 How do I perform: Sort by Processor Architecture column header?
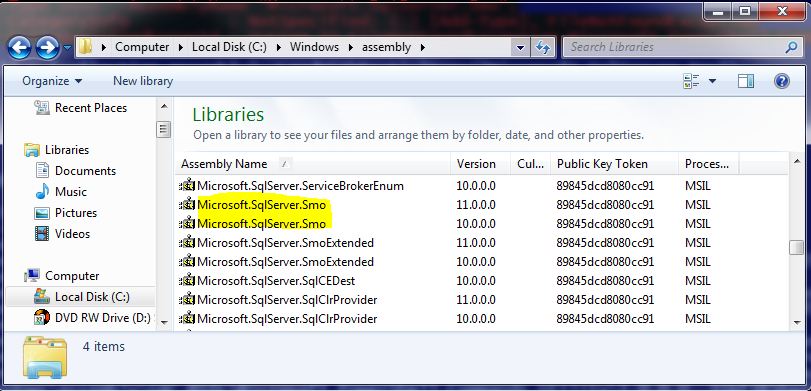tap(709, 164)
